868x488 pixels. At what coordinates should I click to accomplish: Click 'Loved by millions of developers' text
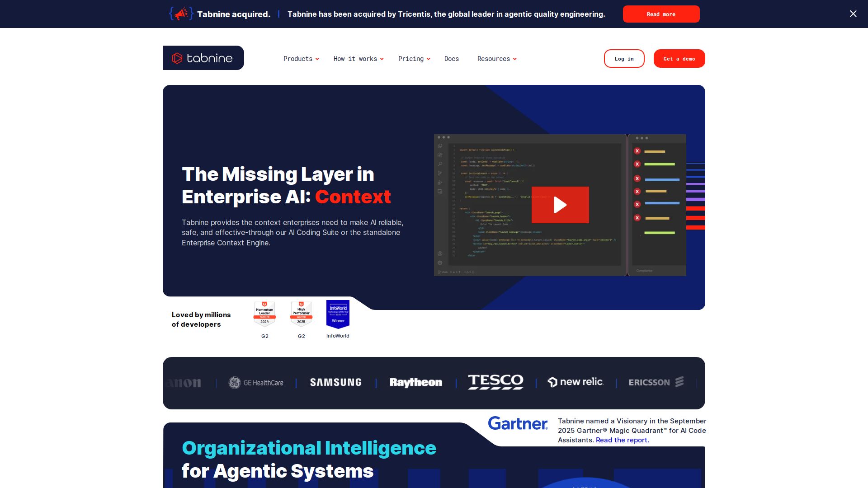click(x=201, y=319)
